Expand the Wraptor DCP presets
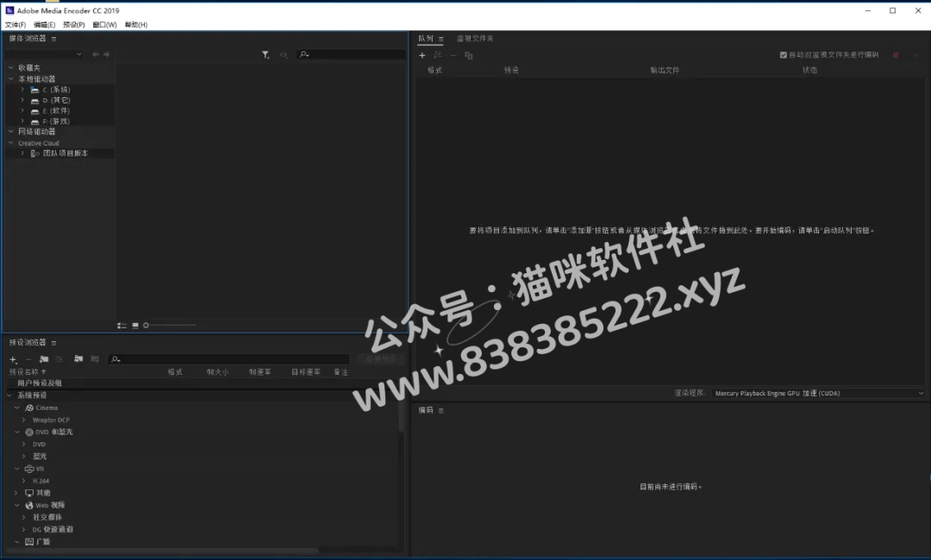Image resolution: width=931 pixels, height=560 pixels. click(x=24, y=420)
